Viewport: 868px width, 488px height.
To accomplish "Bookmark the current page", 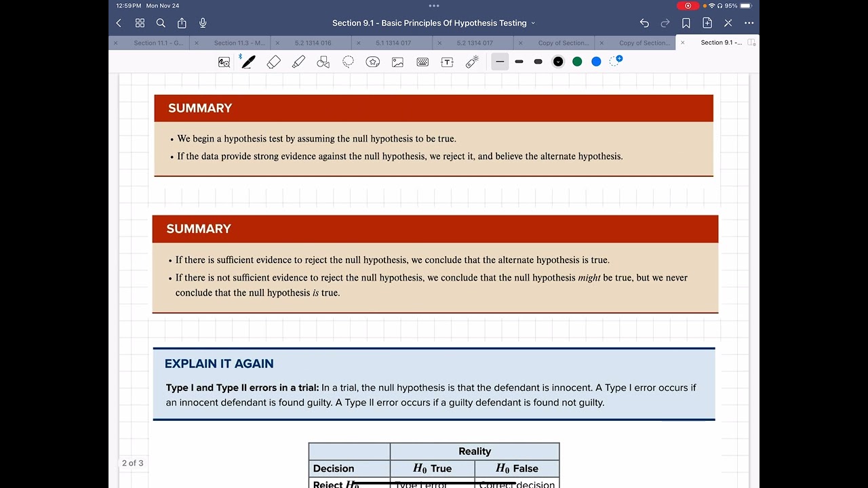I will tap(686, 23).
